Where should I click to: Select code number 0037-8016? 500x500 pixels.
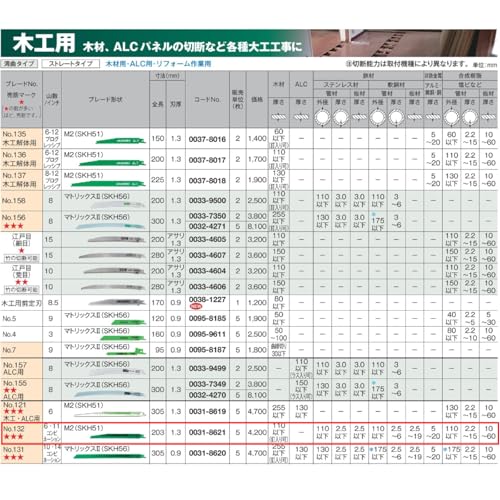207,139
